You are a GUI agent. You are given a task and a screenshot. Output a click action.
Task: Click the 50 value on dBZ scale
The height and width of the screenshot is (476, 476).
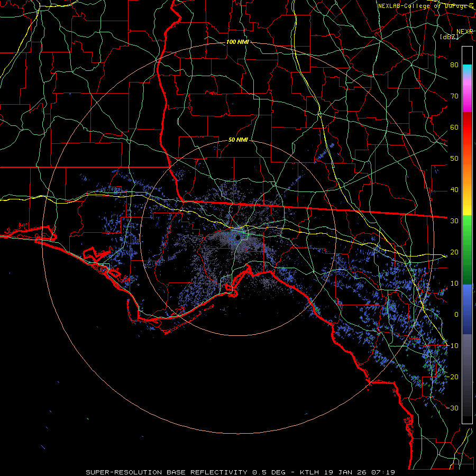(454, 159)
